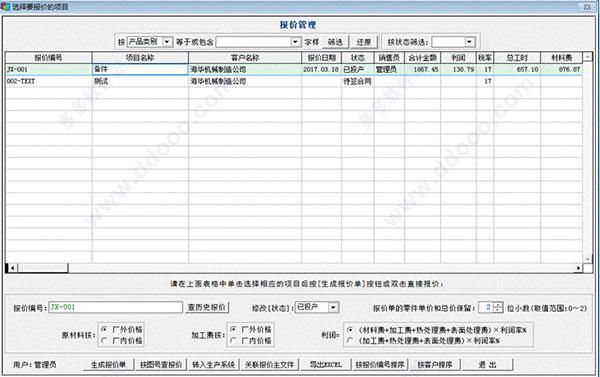Click the horizontal scrollbar right arrow
Image resolution: width=600 pixels, height=377 pixels.
click(x=578, y=268)
